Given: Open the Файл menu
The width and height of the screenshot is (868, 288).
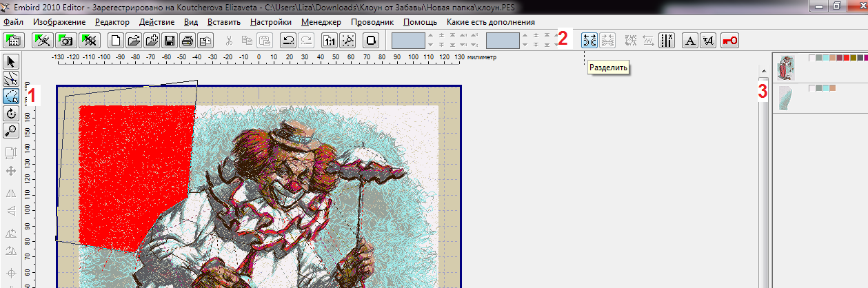Looking at the screenshot, I should coord(13,22).
